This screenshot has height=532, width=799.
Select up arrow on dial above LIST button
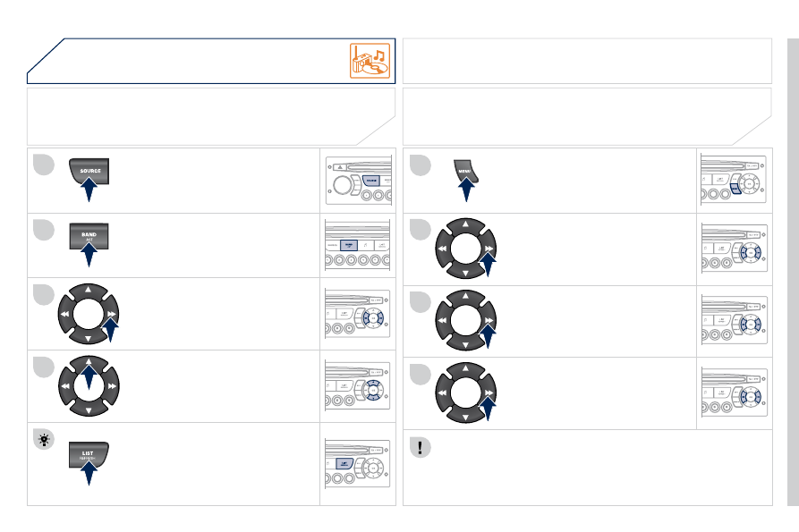[89, 361]
